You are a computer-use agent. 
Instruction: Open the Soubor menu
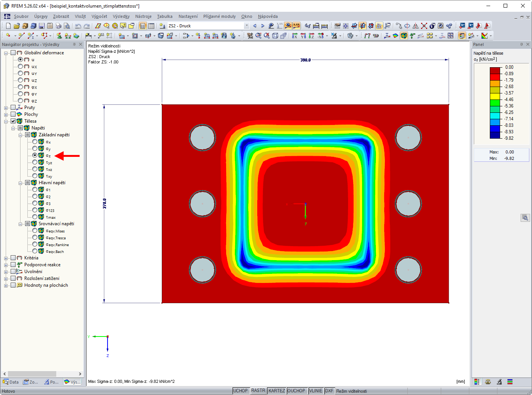tap(21, 16)
